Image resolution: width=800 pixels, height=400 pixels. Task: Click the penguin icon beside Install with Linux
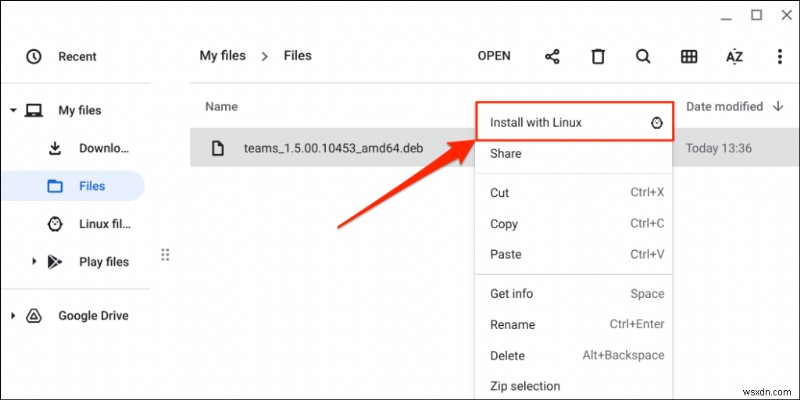657,122
